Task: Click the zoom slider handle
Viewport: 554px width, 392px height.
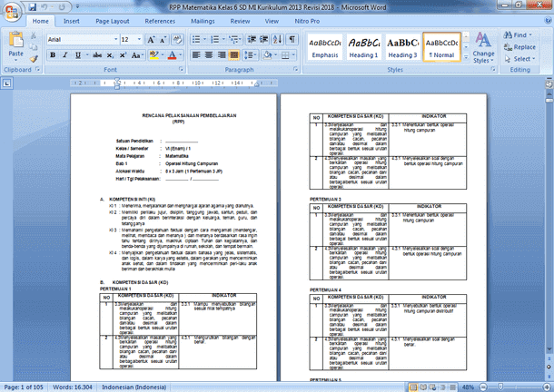Action: tap(500, 387)
